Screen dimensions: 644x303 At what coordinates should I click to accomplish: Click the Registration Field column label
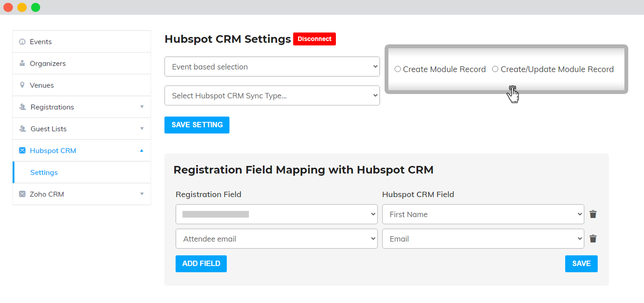click(208, 195)
